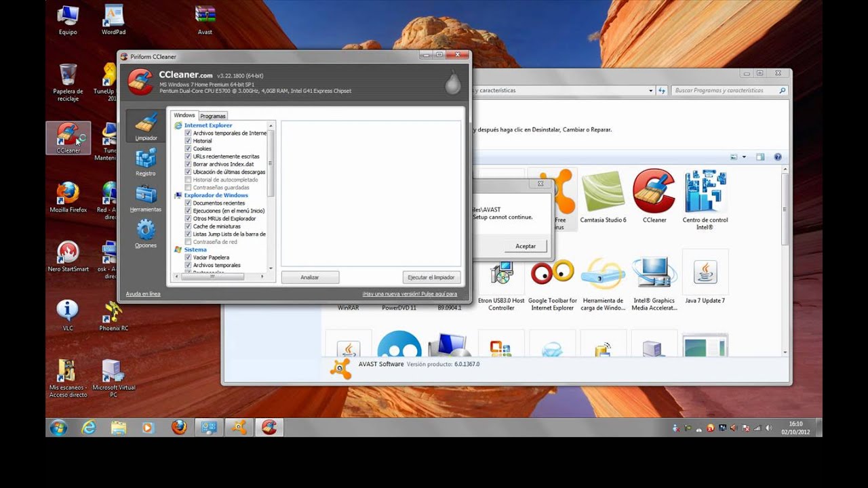Image resolution: width=868 pixels, height=488 pixels.
Task: Open Avast desktop shortcut
Action: tap(205, 20)
